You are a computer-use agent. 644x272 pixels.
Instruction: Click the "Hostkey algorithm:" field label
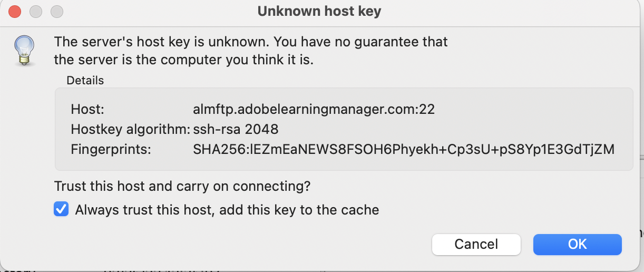pyautogui.click(x=130, y=129)
